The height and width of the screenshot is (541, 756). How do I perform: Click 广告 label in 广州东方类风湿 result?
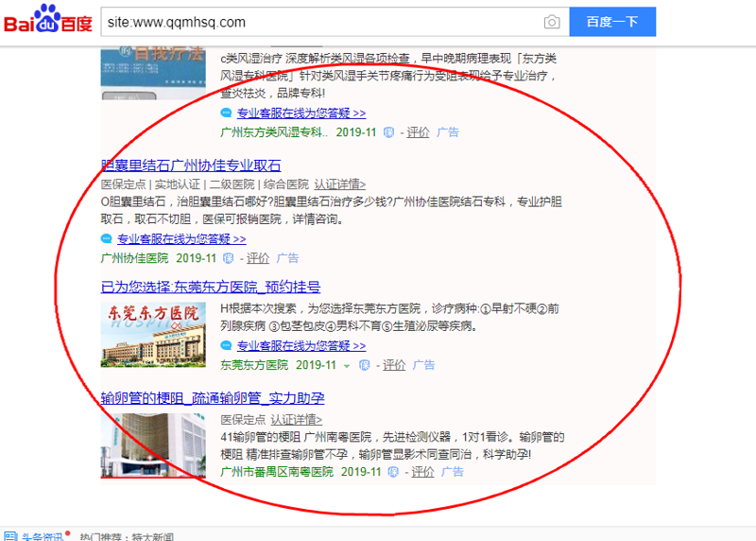click(448, 132)
